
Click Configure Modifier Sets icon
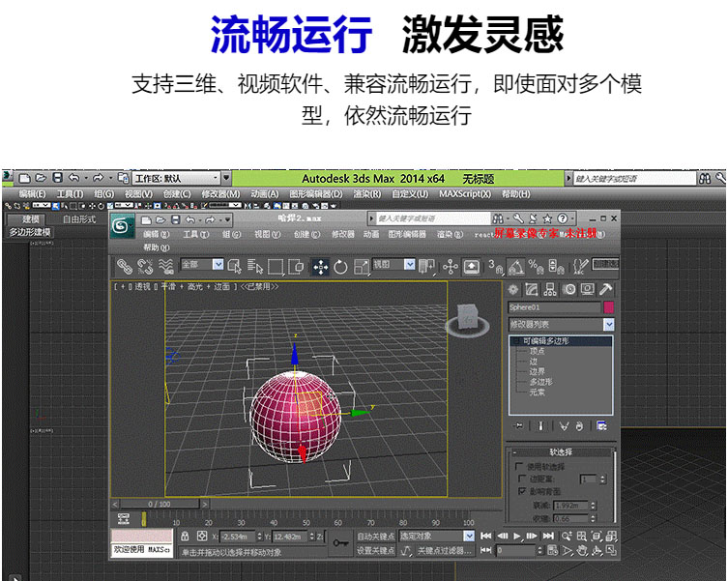pos(601,425)
